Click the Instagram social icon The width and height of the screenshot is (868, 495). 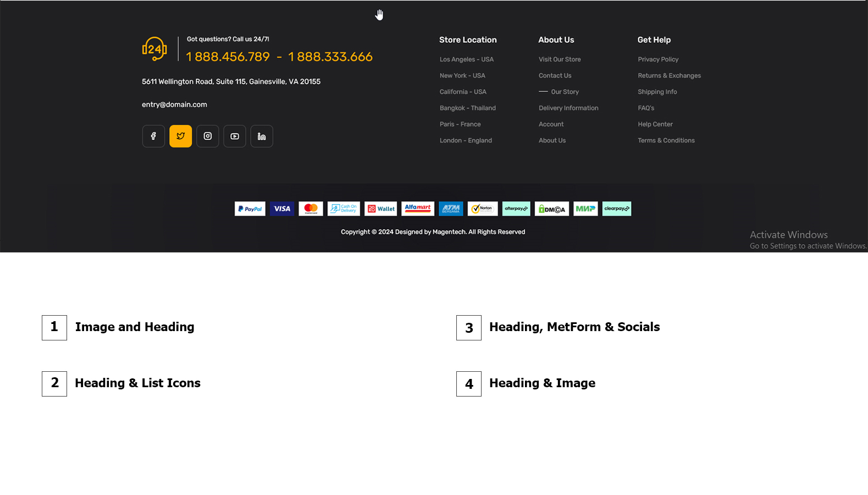pos(208,136)
